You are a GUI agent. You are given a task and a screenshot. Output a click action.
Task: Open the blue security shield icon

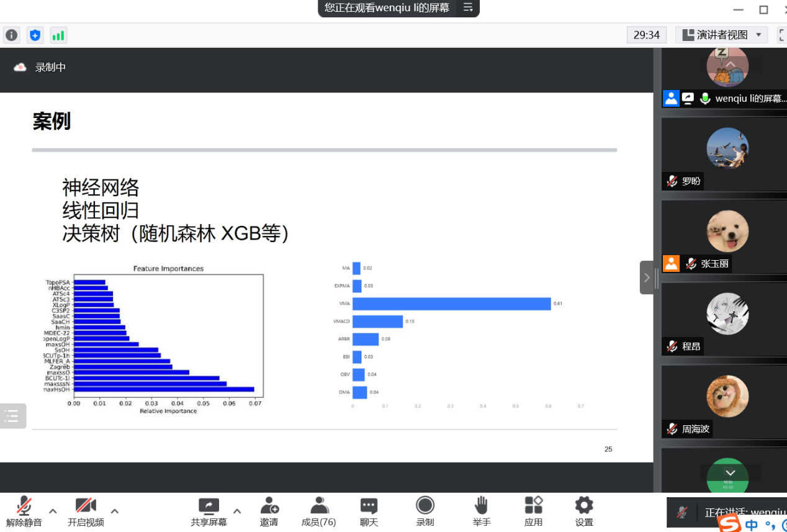(x=35, y=35)
